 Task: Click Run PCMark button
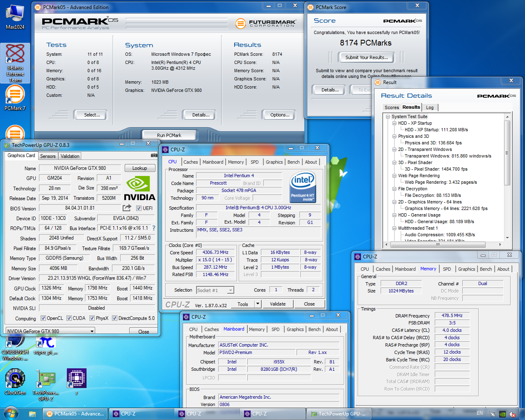(x=169, y=135)
